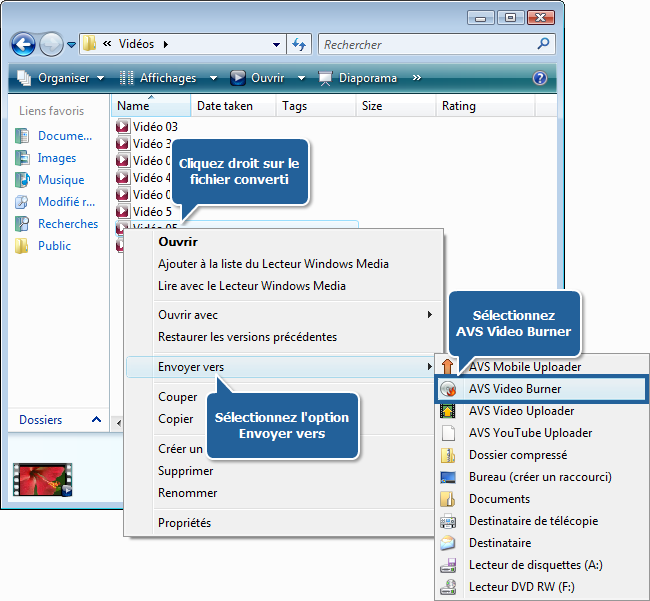Open the Help question mark icon
This screenshot has height=601, width=650.
540,78
